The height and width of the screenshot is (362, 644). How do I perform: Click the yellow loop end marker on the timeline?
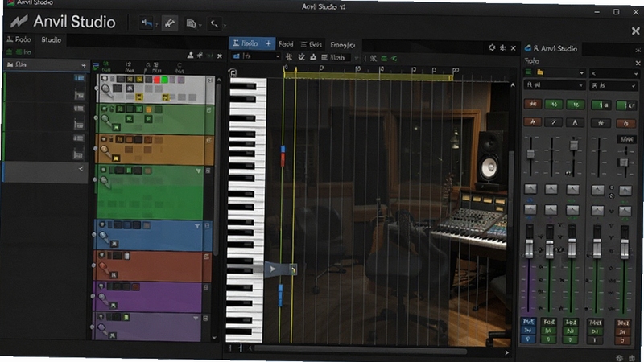(450, 77)
